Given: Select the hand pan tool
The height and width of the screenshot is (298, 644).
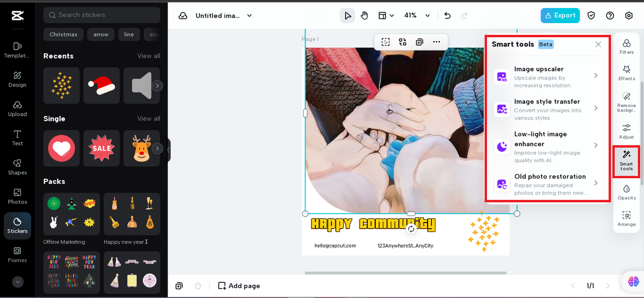Looking at the screenshot, I should [364, 16].
